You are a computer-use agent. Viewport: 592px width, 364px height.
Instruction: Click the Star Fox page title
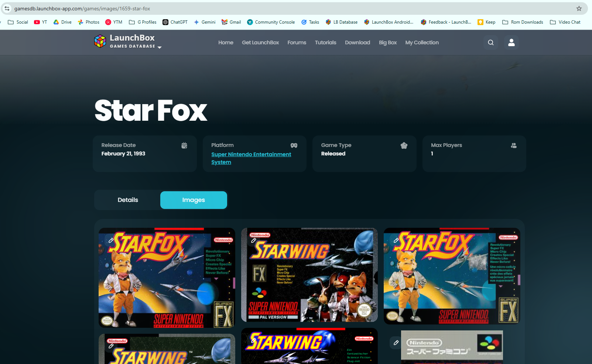(151, 110)
